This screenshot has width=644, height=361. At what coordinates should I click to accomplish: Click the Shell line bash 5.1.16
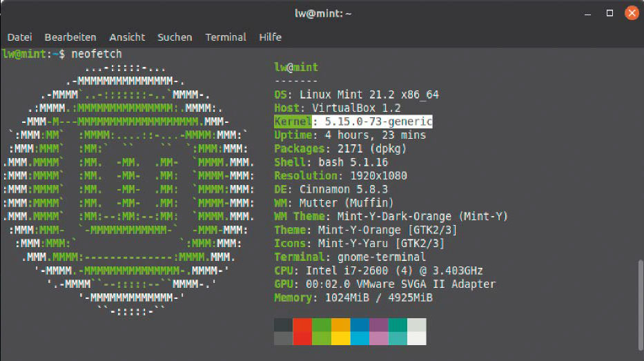[x=331, y=162]
